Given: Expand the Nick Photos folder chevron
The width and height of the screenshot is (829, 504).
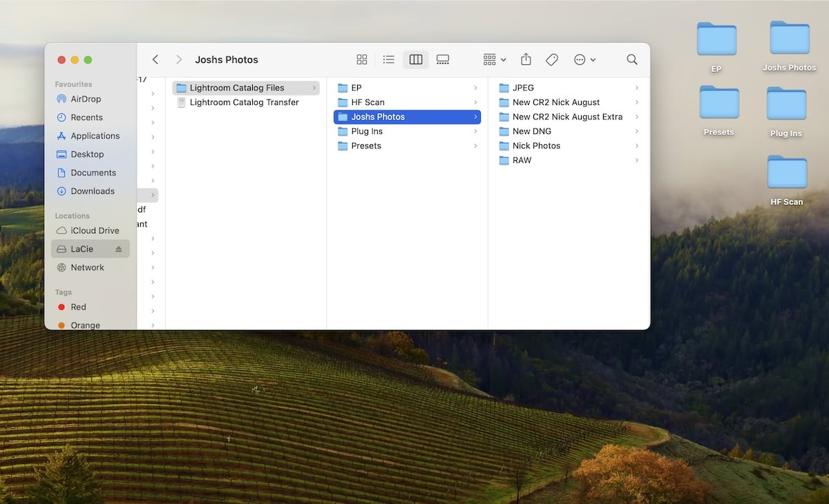Looking at the screenshot, I should pyautogui.click(x=637, y=146).
